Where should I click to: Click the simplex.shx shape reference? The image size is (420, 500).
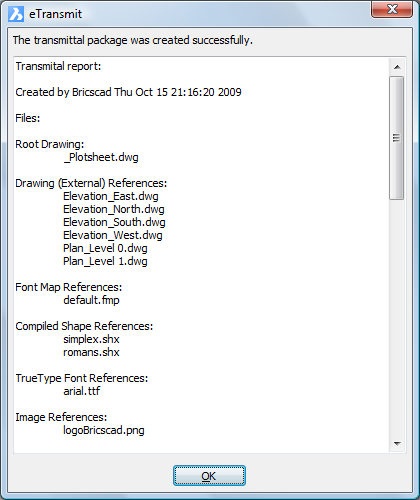(x=91, y=339)
